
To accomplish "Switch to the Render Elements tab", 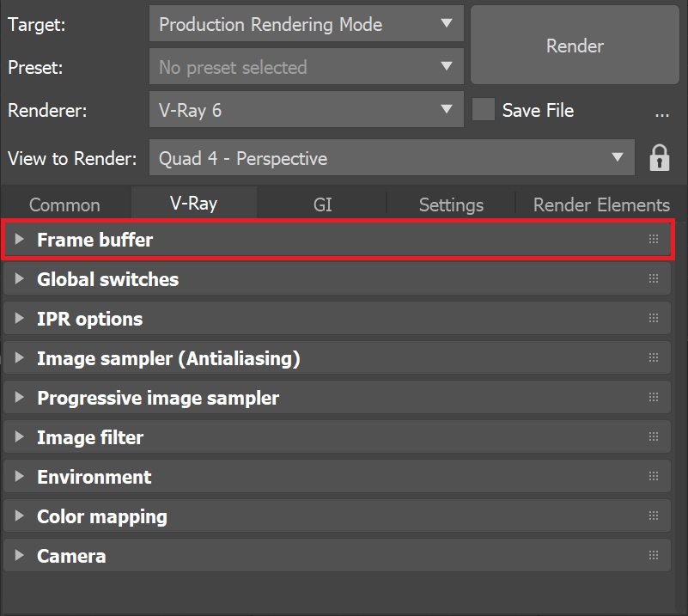I will point(600,204).
